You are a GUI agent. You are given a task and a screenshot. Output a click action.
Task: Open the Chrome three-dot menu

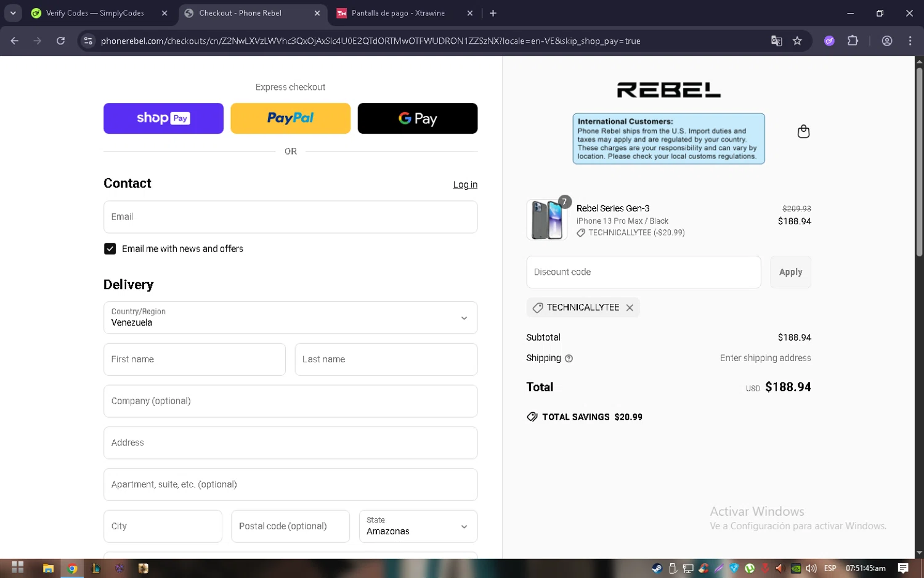[910, 41]
